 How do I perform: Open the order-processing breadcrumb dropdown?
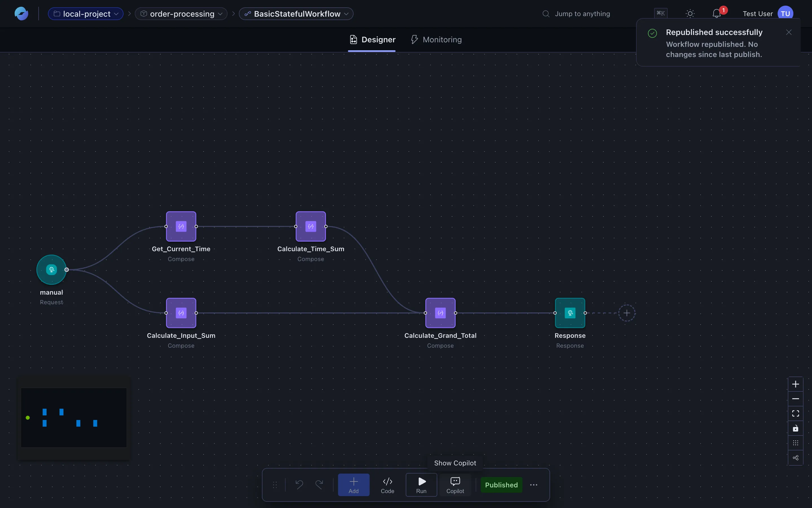tap(181, 14)
